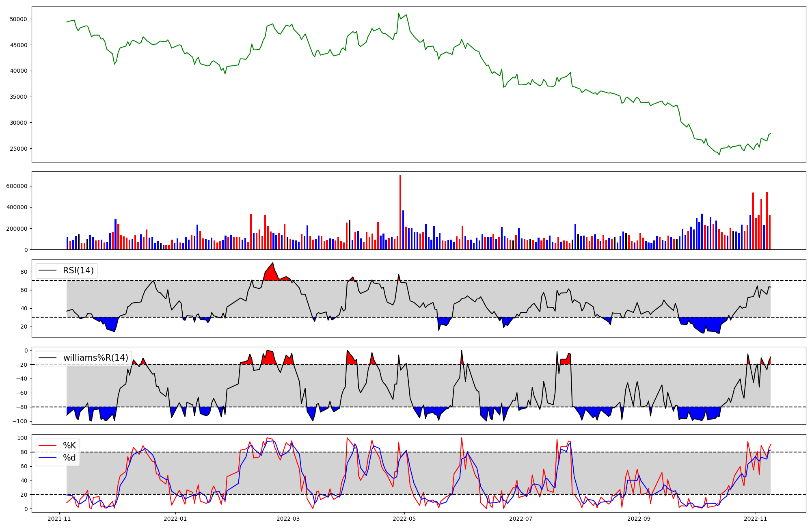Click the red %K legend line sample
Image resolution: width=812 pixels, height=528 pixels.
(47, 446)
